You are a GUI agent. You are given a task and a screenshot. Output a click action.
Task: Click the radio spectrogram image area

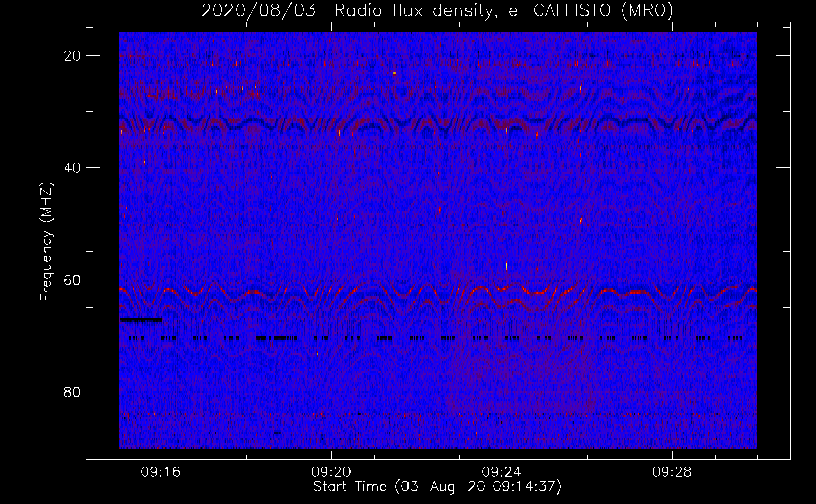click(438, 240)
